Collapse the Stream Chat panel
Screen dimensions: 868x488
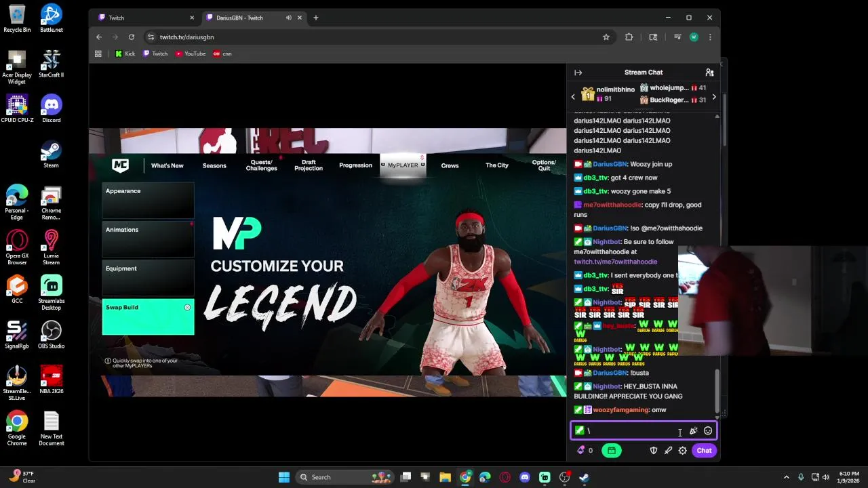[x=578, y=73]
